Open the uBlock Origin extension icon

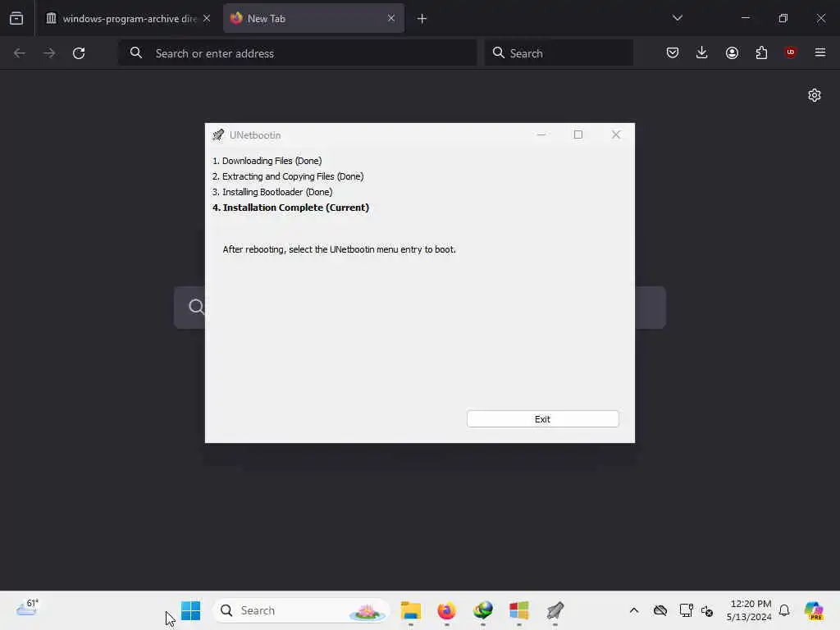(791, 52)
